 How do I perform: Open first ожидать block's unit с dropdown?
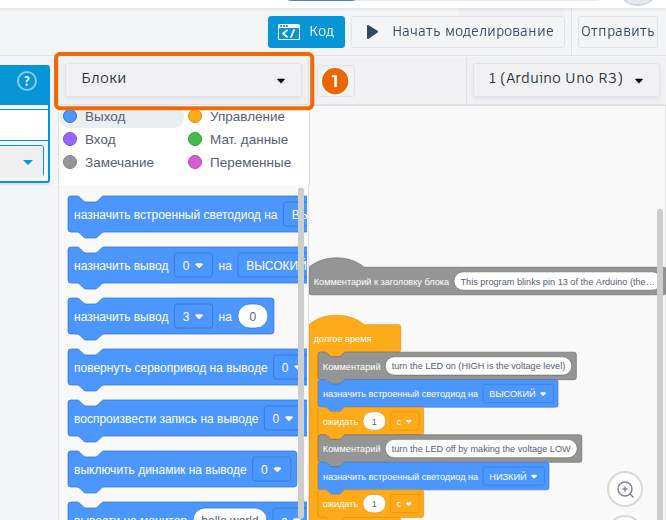tap(404, 422)
